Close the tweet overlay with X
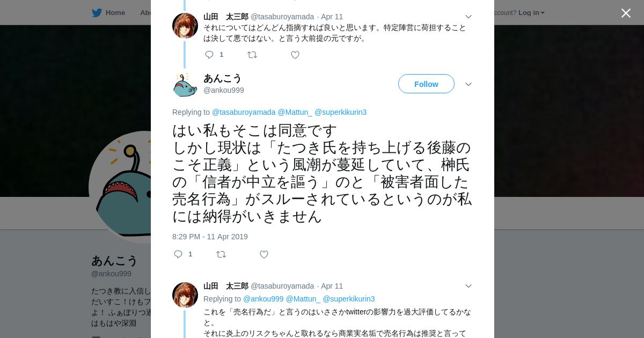 click(626, 13)
